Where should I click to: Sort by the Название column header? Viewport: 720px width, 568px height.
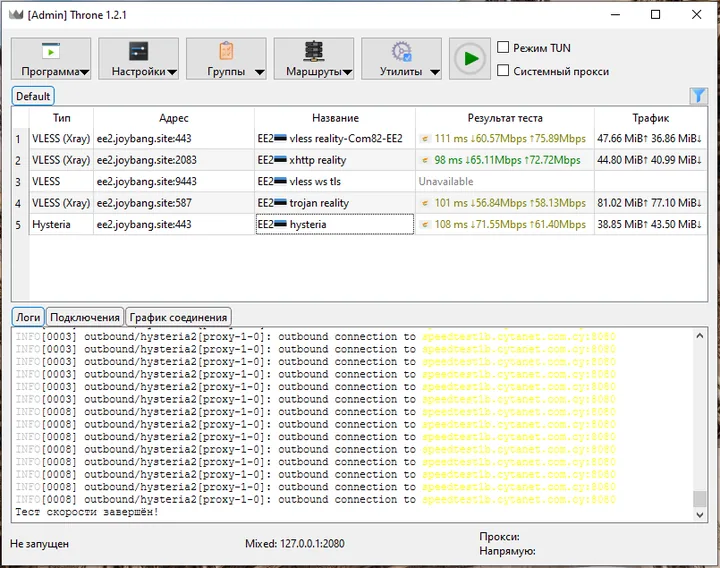click(x=335, y=118)
